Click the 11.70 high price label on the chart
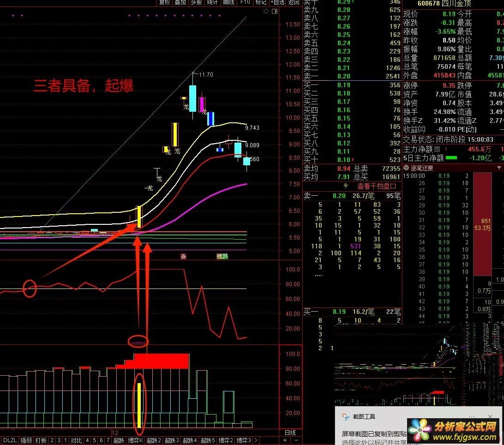The image size is (504, 445). [206, 75]
